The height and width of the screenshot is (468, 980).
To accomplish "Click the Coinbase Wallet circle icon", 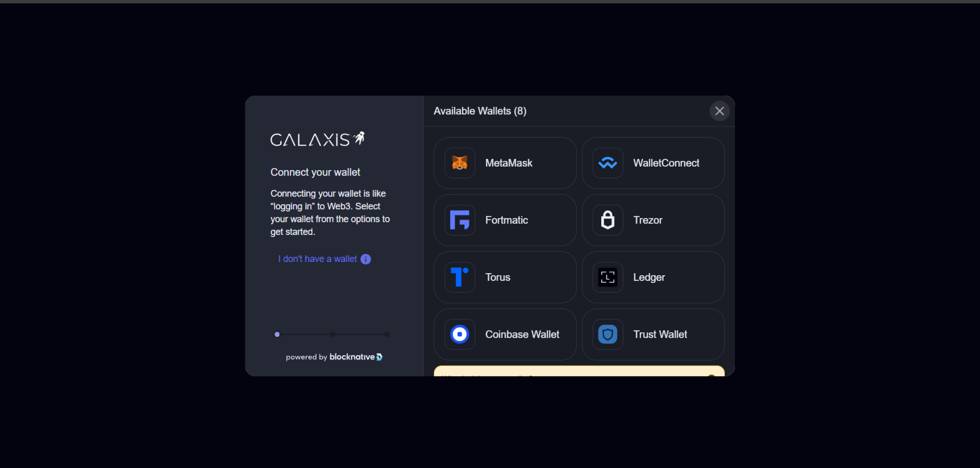I will [x=460, y=334].
